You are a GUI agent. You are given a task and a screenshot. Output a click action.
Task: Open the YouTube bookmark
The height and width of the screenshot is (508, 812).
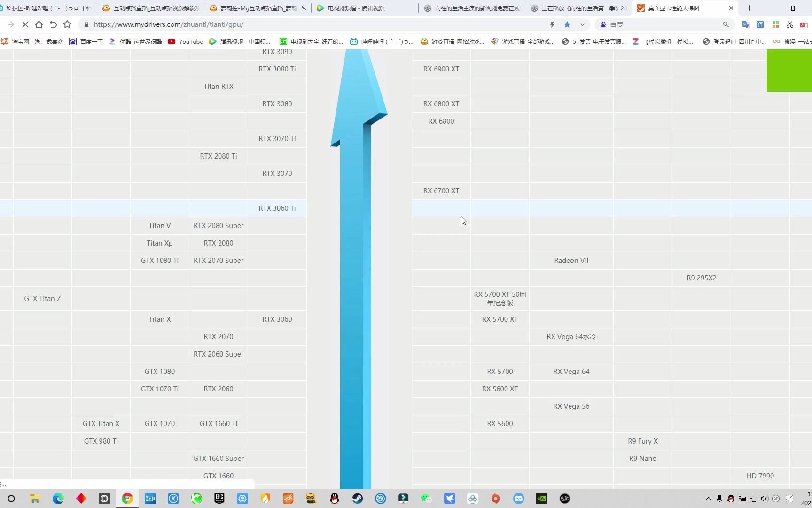[185, 41]
